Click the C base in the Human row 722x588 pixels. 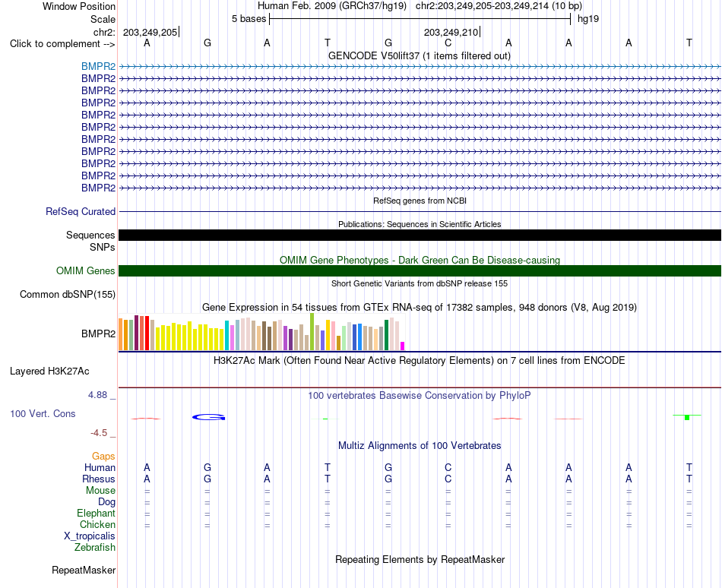click(448, 467)
